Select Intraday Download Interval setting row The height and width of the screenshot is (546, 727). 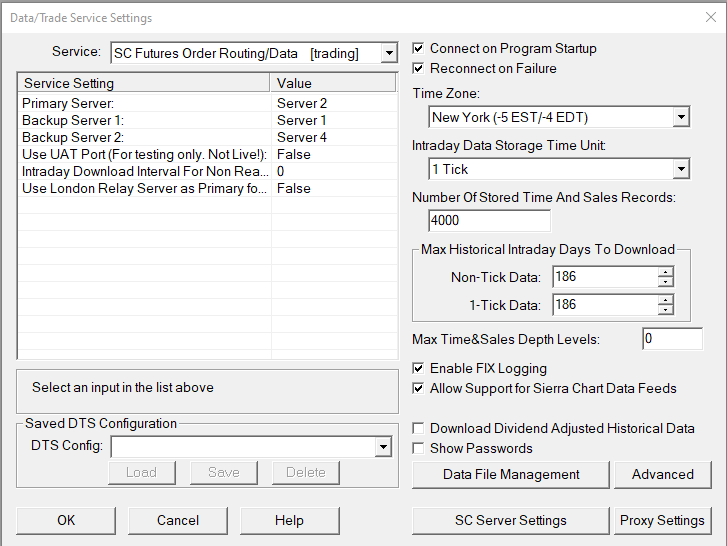(x=208, y=171)
